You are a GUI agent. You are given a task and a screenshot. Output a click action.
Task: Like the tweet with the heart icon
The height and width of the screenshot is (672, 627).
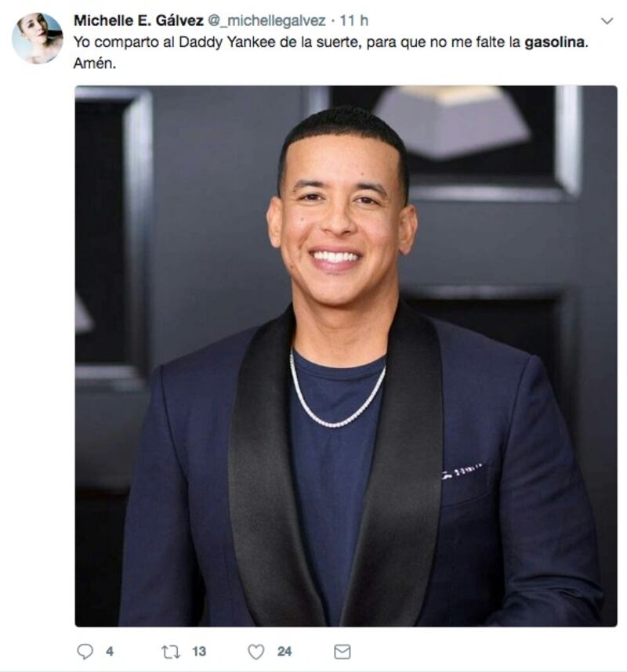coord(256,652)
